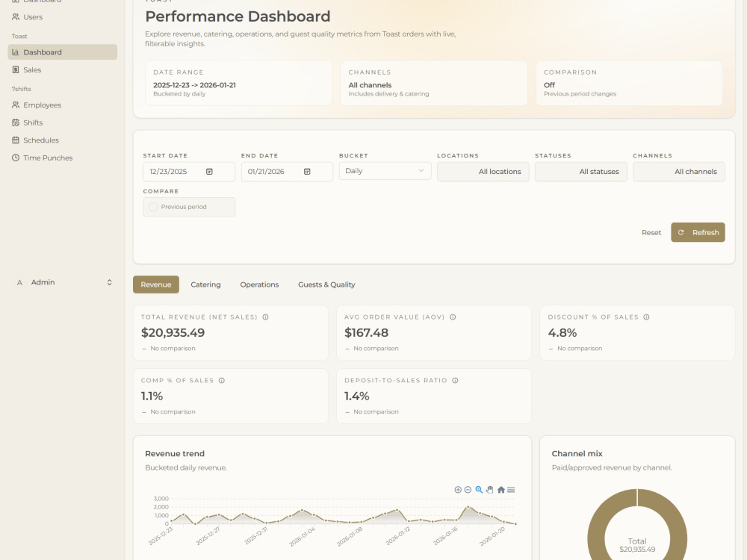Open the All channels filter dropdown

[x=679, y=172]
